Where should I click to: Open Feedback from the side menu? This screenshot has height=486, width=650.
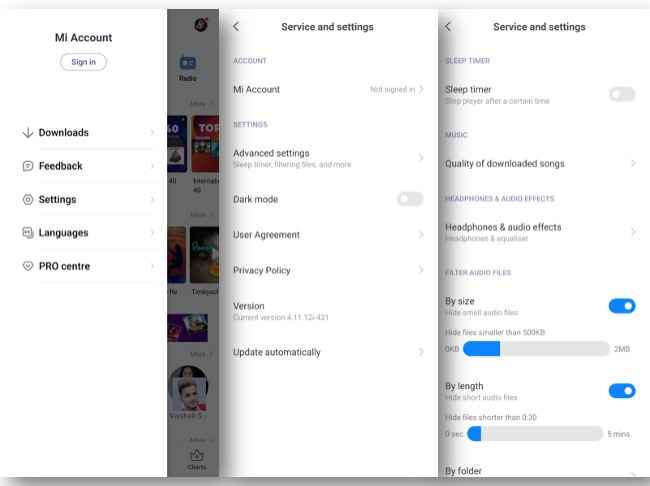pyautogui.click(x=88, y=166)
